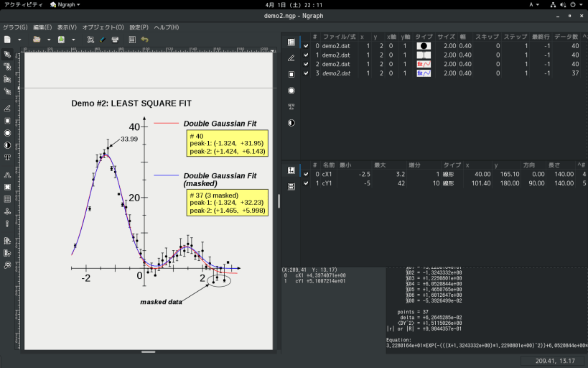This screenshot has width=588, height=368.
Task: Click the new document toolbar icon
Action: (x=7, y=40)
